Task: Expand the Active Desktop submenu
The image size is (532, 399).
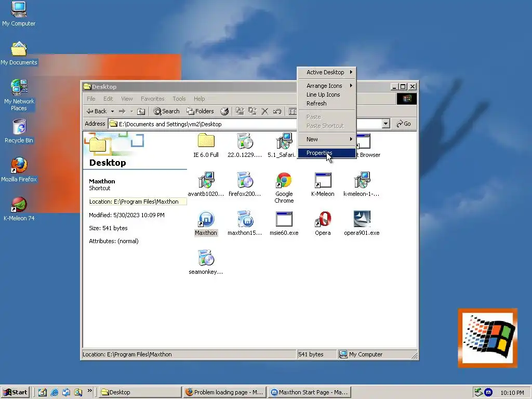Action: 327,72
